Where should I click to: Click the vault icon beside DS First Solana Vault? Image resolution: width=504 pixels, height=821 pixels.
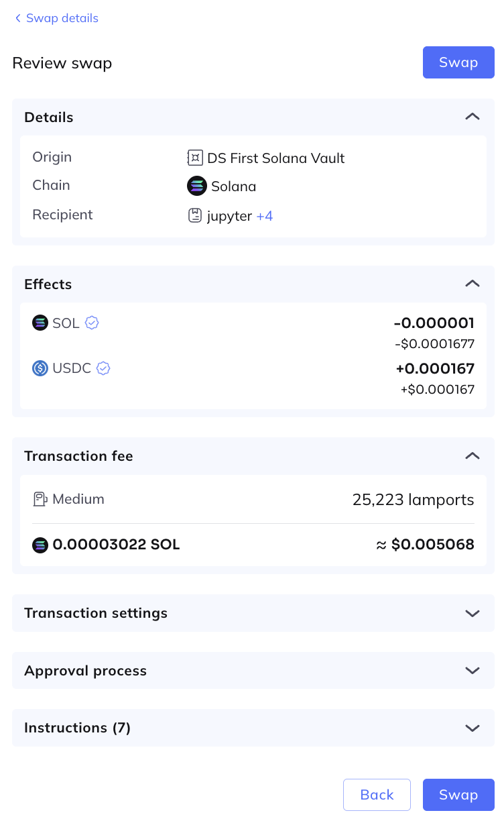pos(194,158)
